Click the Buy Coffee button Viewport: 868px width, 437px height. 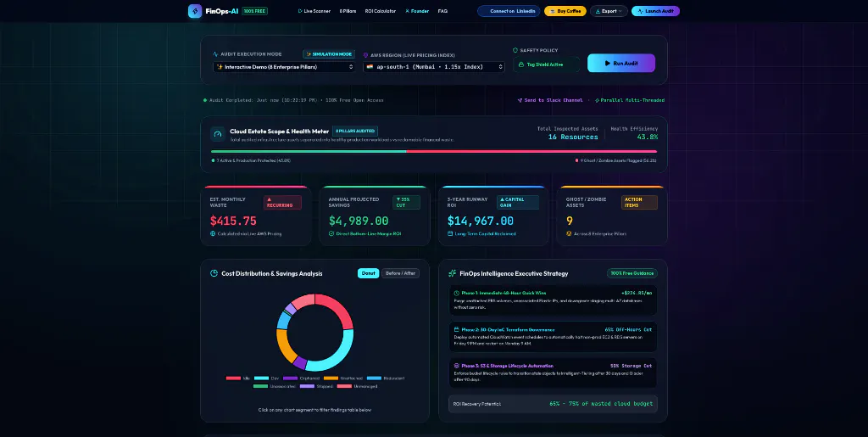(565, 11)
